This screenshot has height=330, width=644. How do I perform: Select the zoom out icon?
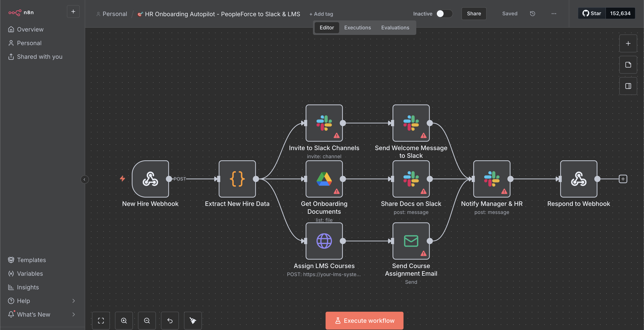coord(147,321)
